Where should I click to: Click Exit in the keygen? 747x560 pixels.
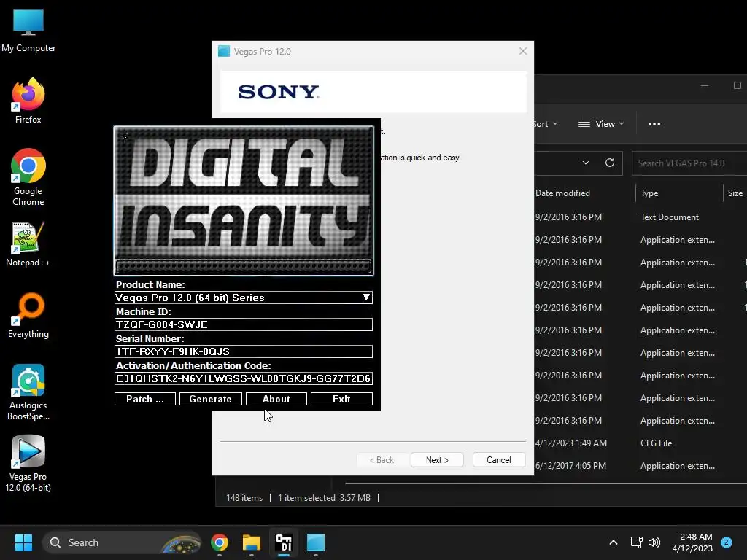pos(341,399)
